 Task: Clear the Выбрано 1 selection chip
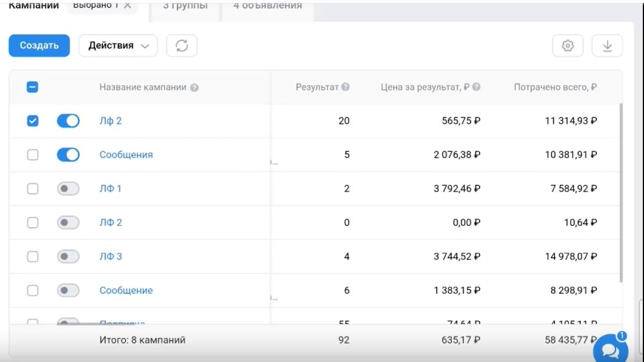click(x=127, y=5)
